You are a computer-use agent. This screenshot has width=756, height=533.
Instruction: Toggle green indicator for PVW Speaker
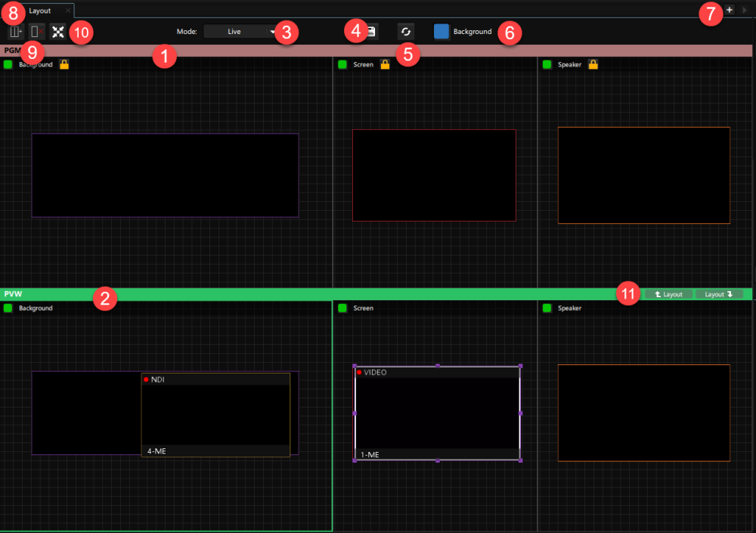coord(547,308)
